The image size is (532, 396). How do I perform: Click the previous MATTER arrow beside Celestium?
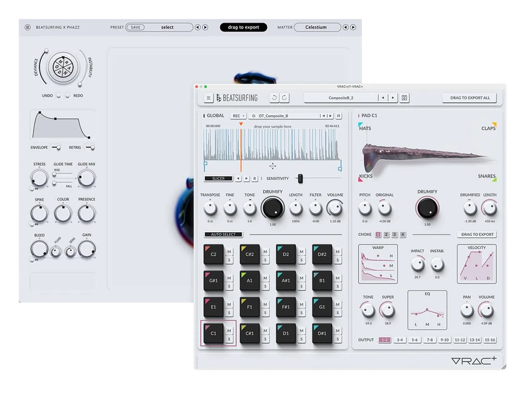pyautogui.click(x=345, y=27)
